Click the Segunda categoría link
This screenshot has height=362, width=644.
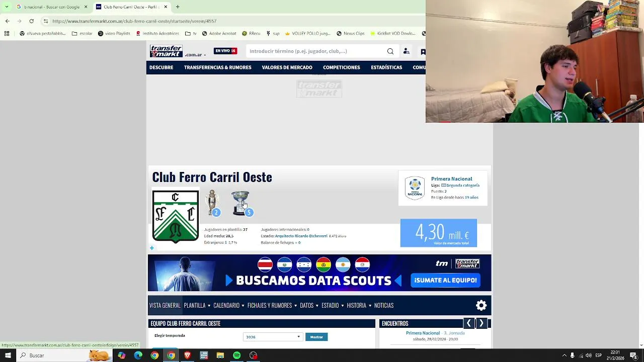pos(463,185)
